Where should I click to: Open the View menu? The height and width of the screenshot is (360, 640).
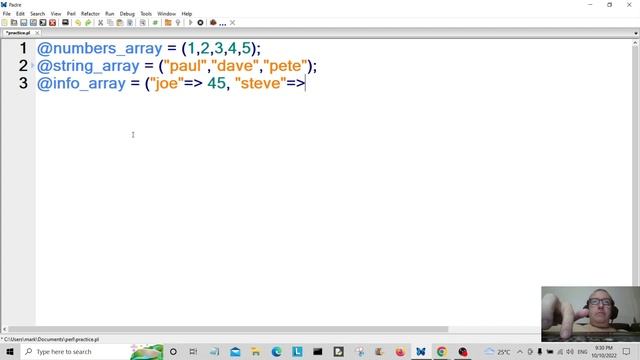(x=56, y=13)
